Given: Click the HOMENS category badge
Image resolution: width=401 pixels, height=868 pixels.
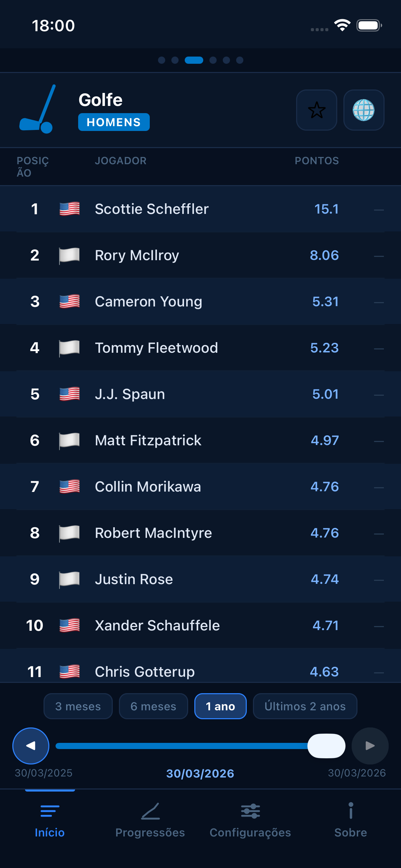Looking at the screenshot, I should click(114, 122).
